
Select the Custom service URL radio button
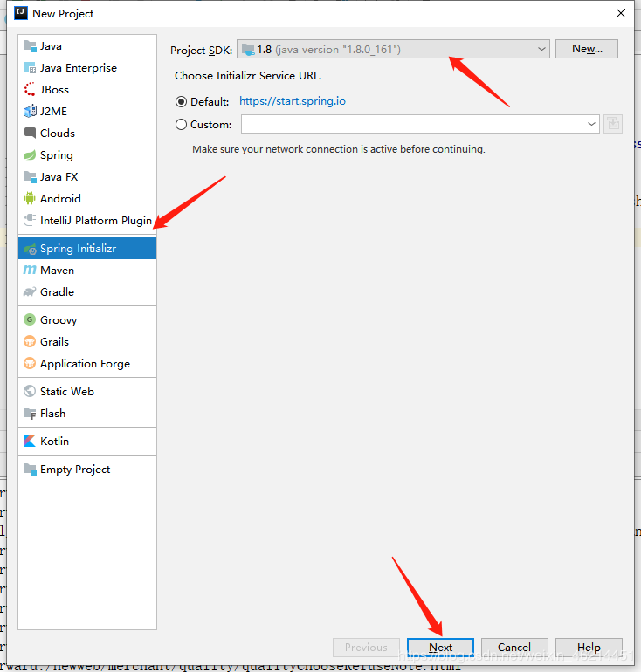tap(181, 124)
